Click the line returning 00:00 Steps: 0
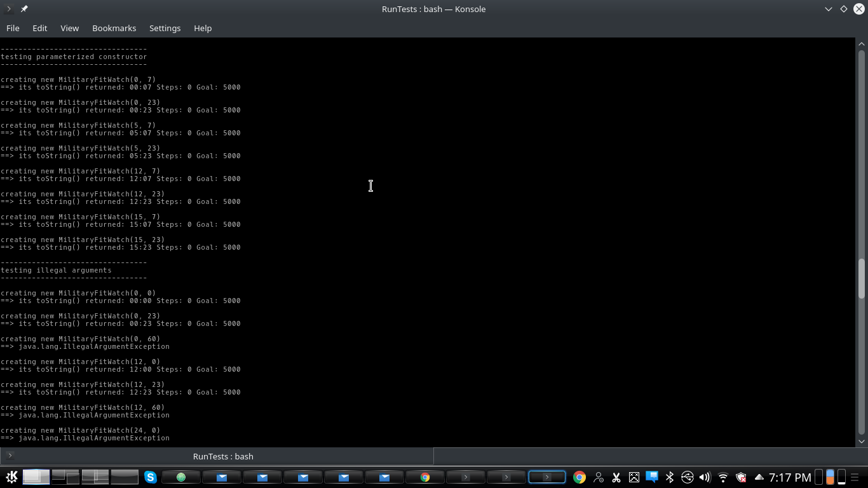 [x=121, y=301]
